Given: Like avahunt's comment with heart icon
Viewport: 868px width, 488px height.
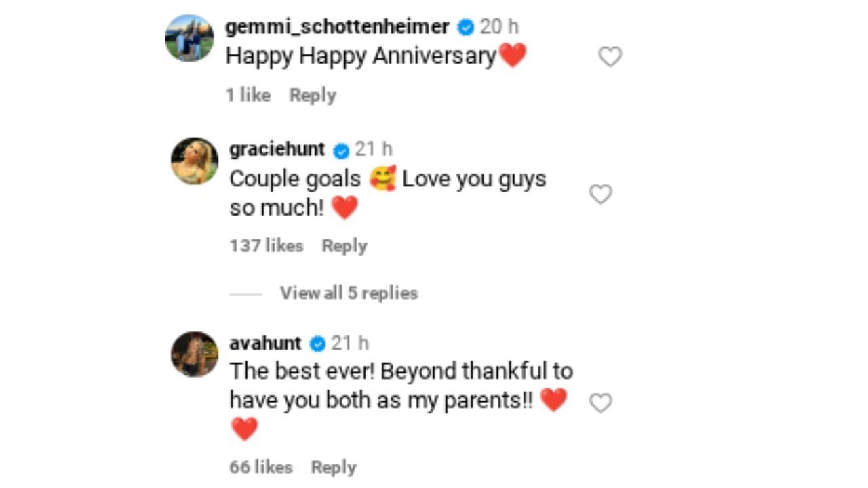Looking at the screenshot, I should 600,403.
